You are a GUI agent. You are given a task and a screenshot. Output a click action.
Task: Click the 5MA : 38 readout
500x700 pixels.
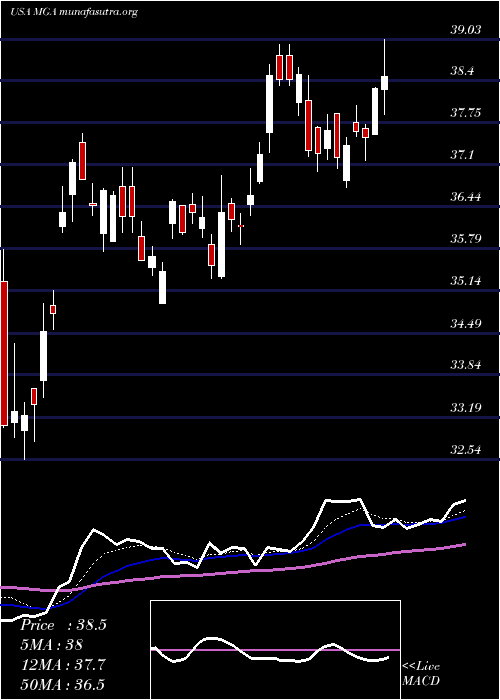tap(51, 645)
